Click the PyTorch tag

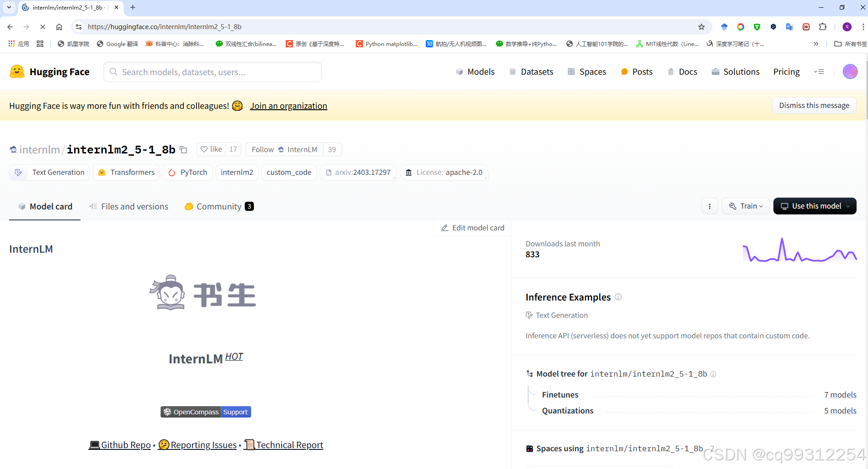coord(187,173)
